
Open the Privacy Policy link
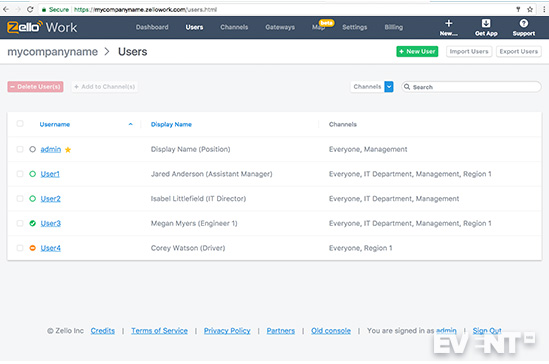[227, 331]
